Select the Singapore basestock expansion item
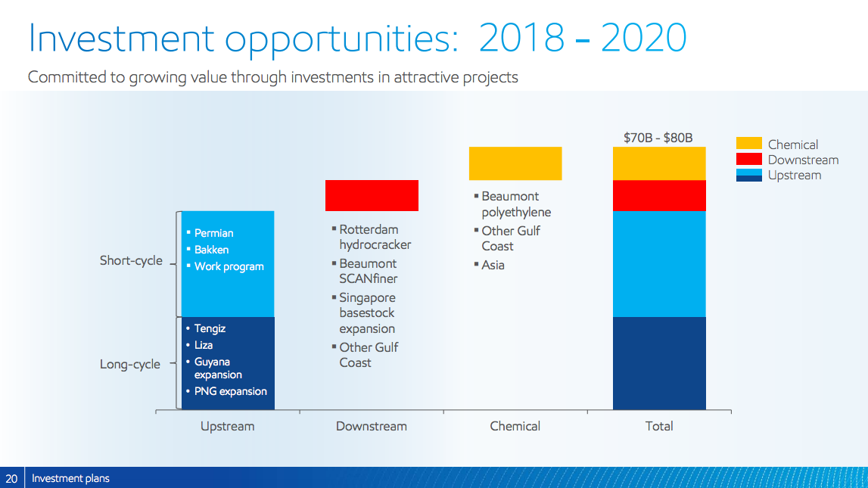Viewport: 868px width, 488px height. 367,313
